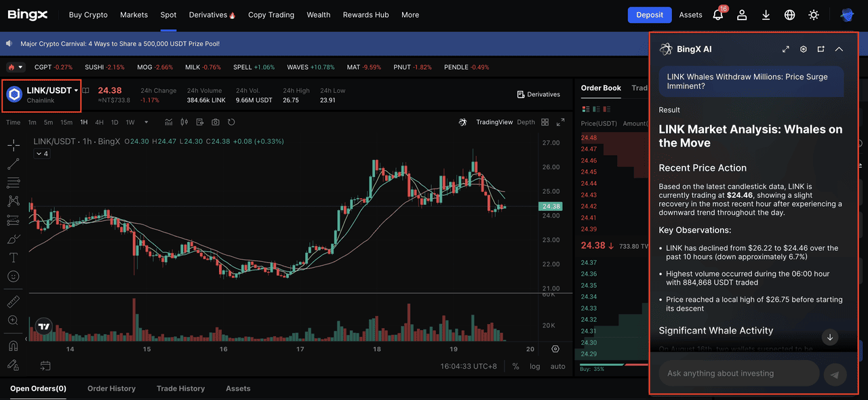
Task: Collapse the indicator legend showing 4
Action: click(43, 154)
